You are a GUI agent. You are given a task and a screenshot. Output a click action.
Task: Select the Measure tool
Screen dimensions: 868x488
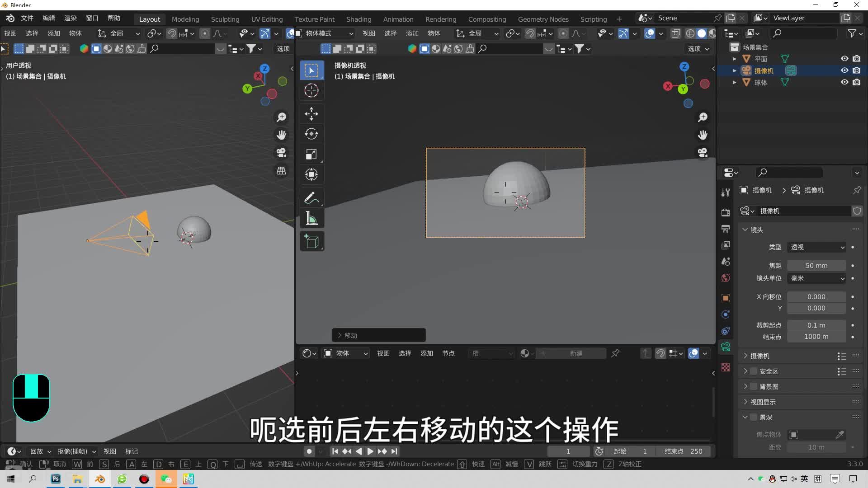[311, 218]
